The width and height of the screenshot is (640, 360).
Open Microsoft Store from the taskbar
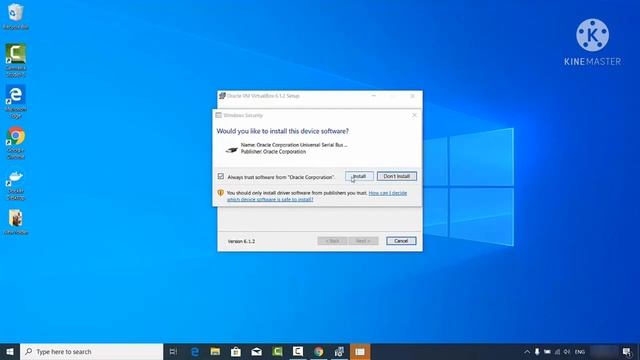click(x=236, y=351)
